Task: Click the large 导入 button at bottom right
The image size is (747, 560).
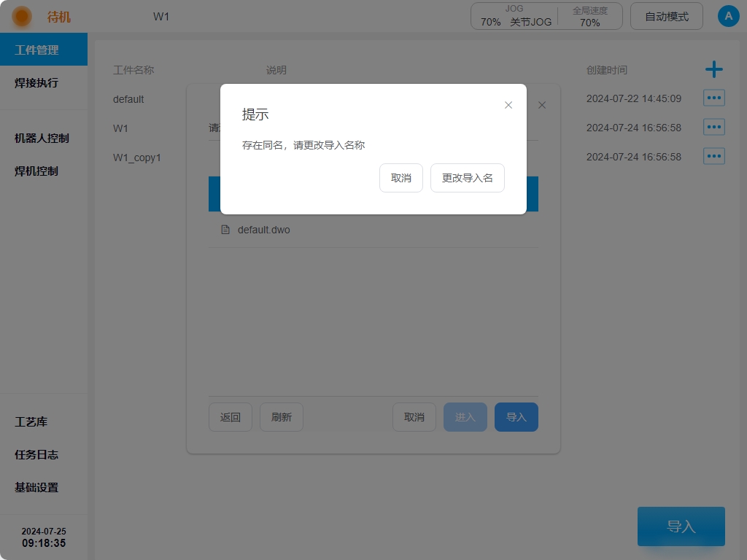Action: [x=681, y=526]
